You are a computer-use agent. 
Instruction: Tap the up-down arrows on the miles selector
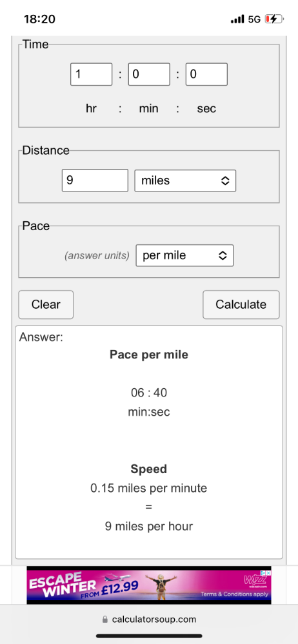pyautogui.click(x=224, y=181)
